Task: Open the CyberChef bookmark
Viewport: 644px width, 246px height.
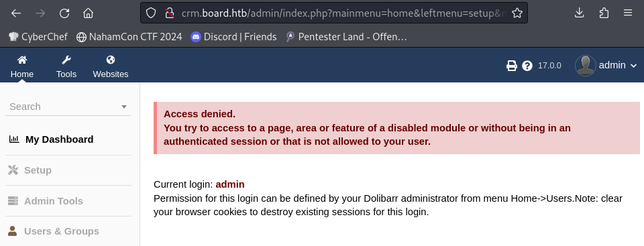Action: [x=38, y=37]
